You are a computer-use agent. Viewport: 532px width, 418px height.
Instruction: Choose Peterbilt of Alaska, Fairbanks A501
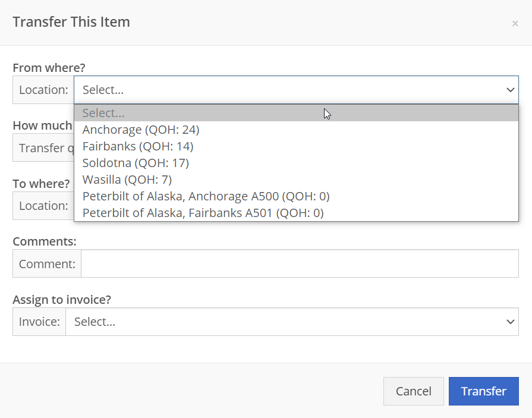click(296, 213)
